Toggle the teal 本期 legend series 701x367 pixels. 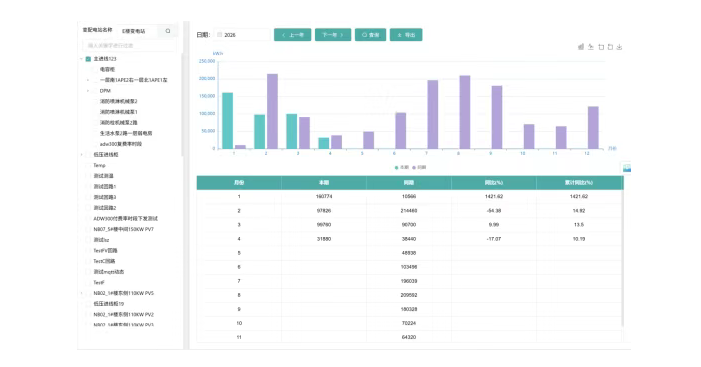tap(402, 167)
